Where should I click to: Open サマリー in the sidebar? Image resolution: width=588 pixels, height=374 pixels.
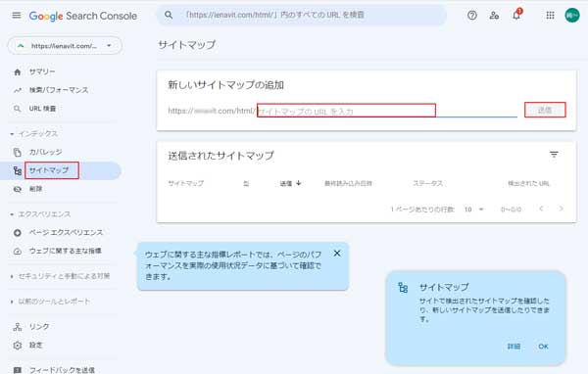[x=42, y=71]
